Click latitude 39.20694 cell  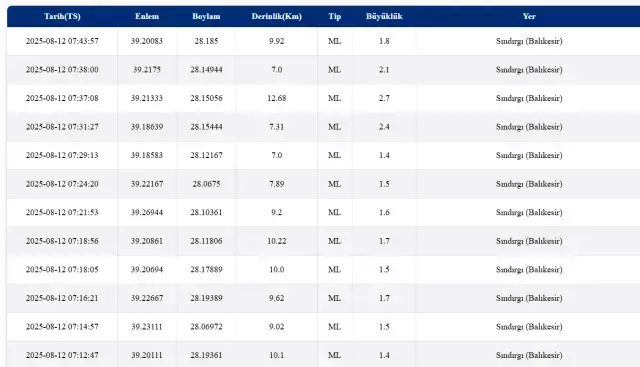[x=147, y=269]
